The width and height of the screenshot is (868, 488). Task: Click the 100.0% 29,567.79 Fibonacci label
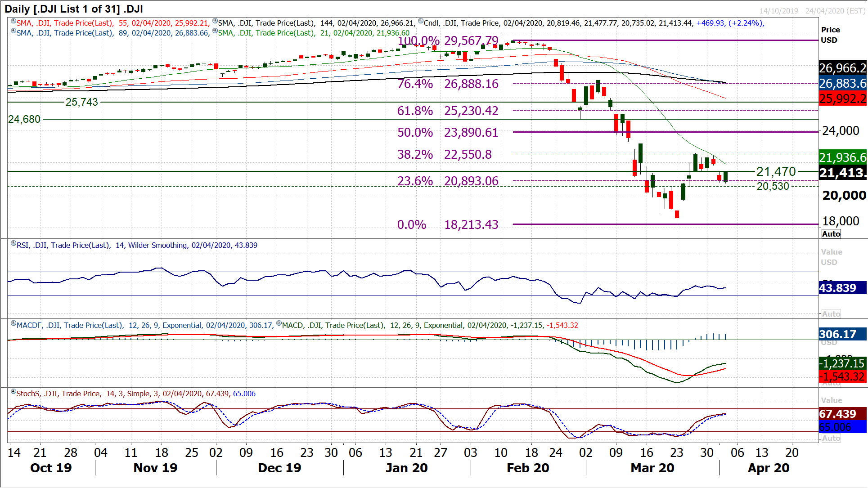tap(448, 41)
